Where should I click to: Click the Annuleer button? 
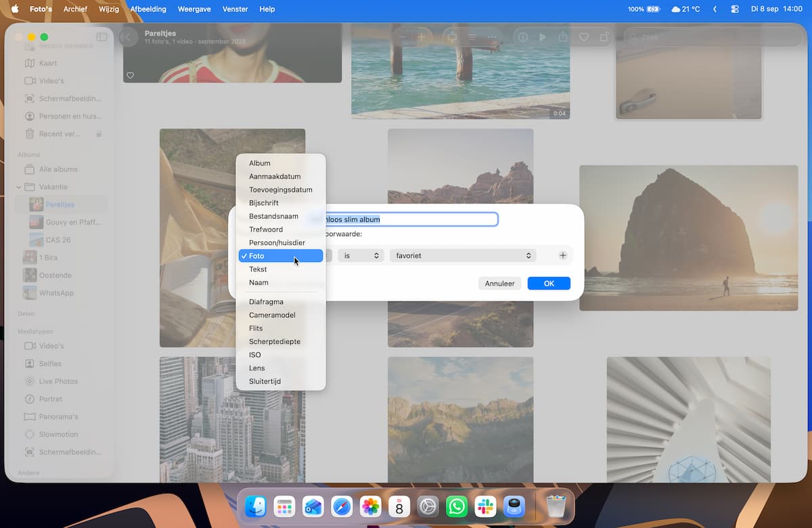(x=499, y=284)
